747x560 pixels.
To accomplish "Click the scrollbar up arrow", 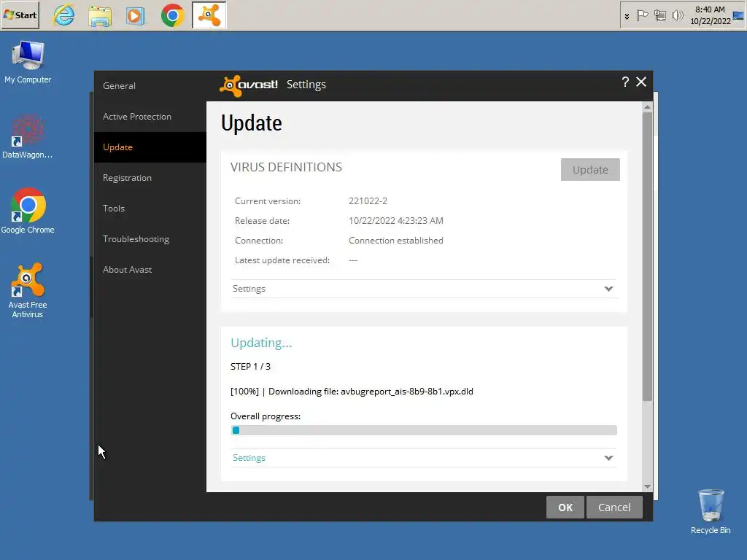I will [x=647, y=107].
